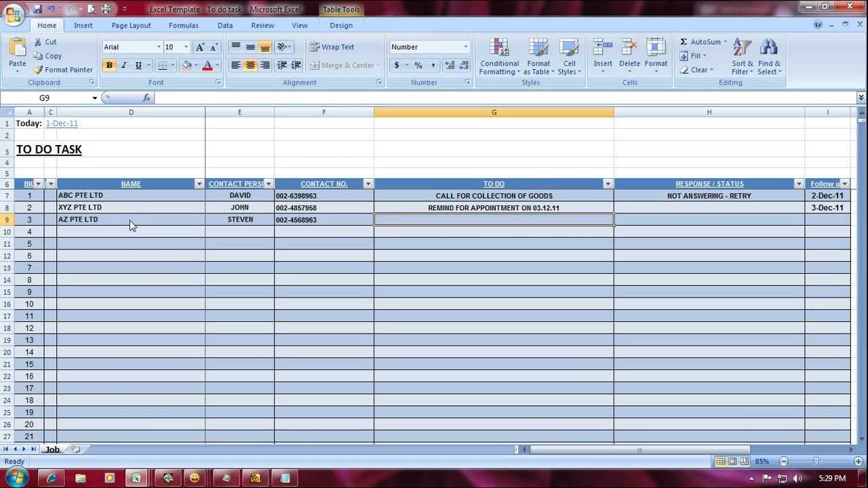
Task: Toggle bold formatting on the selection
Action: pos(108,65)
